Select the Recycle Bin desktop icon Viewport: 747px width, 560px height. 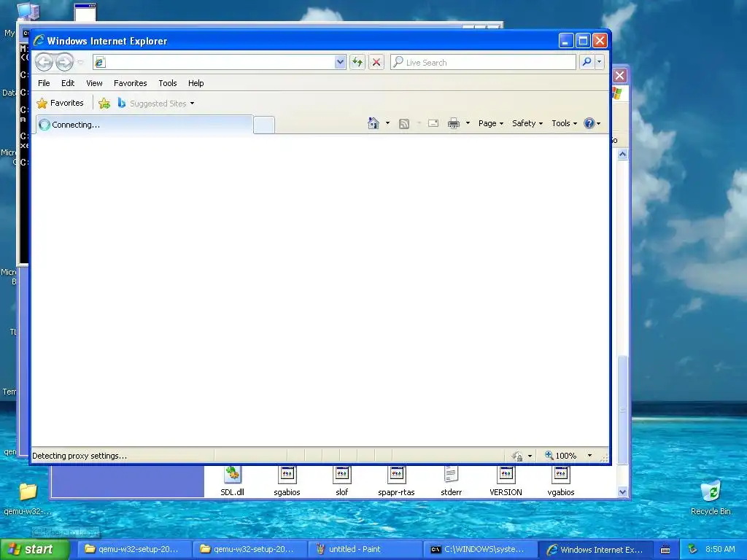click(x=711, y=497)
